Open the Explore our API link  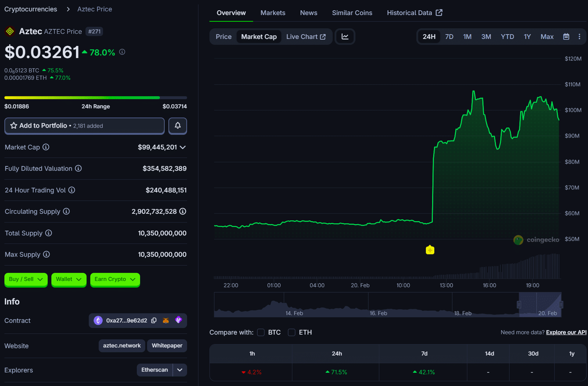pos(566,332)
